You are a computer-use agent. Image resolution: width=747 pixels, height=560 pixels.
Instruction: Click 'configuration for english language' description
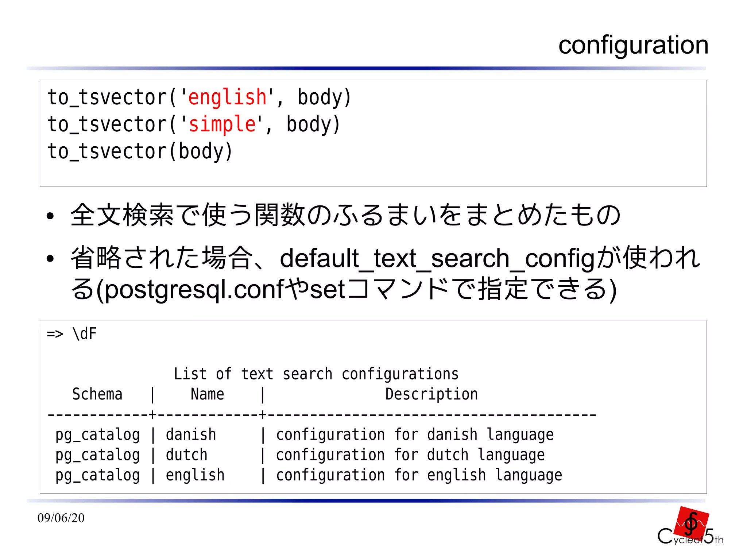click(419, 475)
